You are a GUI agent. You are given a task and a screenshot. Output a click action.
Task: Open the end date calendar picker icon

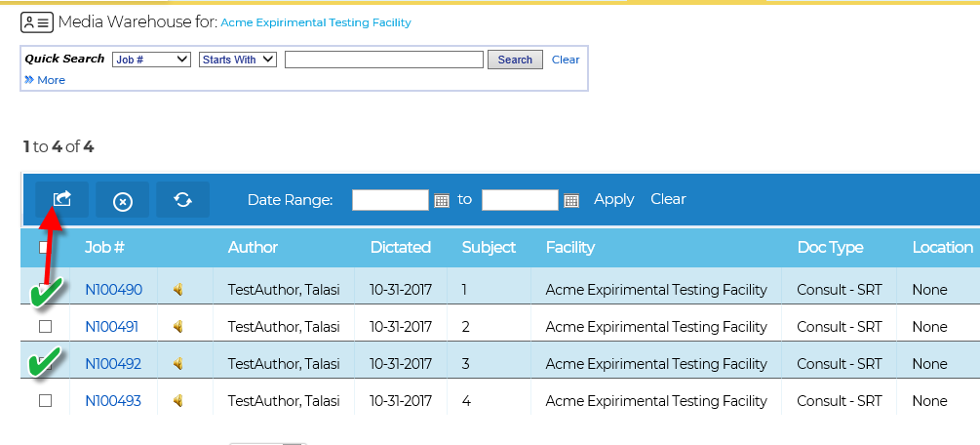(x=571, y=201)
